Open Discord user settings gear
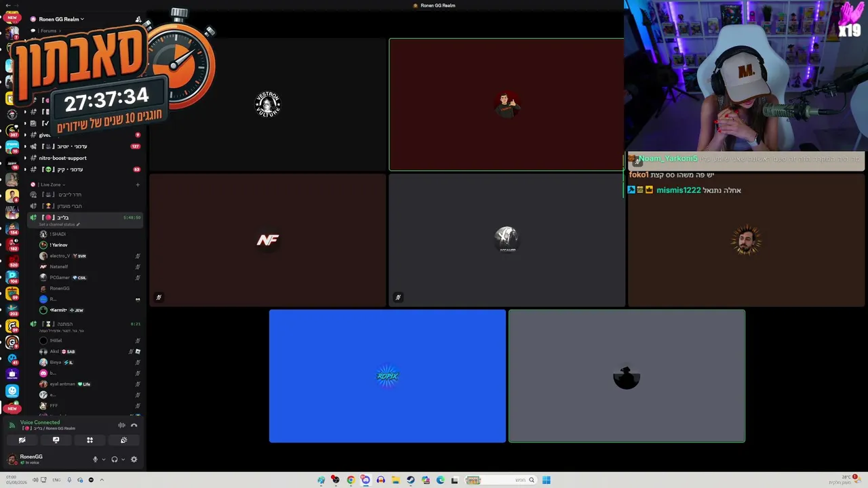Screen dimensions: 868x488 134,460
